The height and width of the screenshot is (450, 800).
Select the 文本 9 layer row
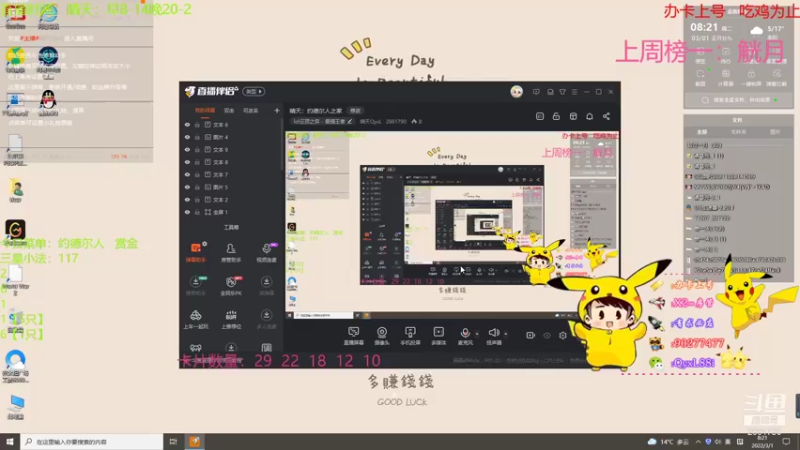click(231, 149)
